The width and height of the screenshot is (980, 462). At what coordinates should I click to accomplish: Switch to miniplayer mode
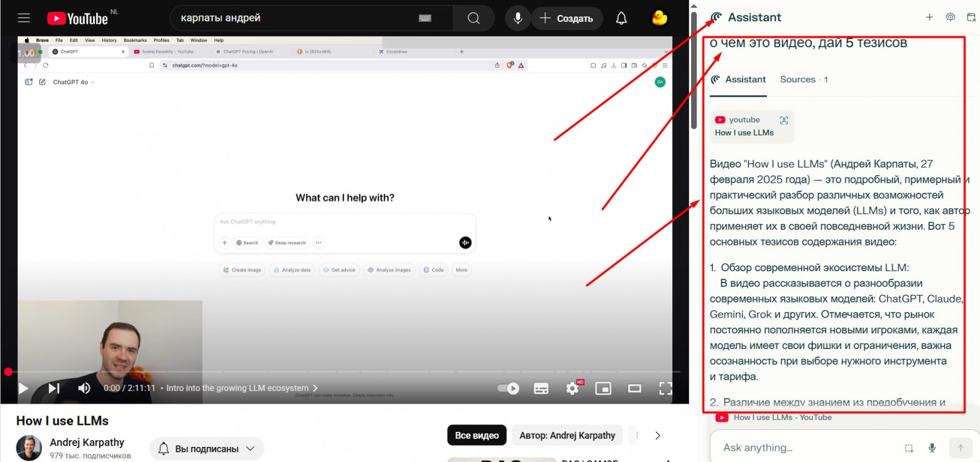point(603,388)
